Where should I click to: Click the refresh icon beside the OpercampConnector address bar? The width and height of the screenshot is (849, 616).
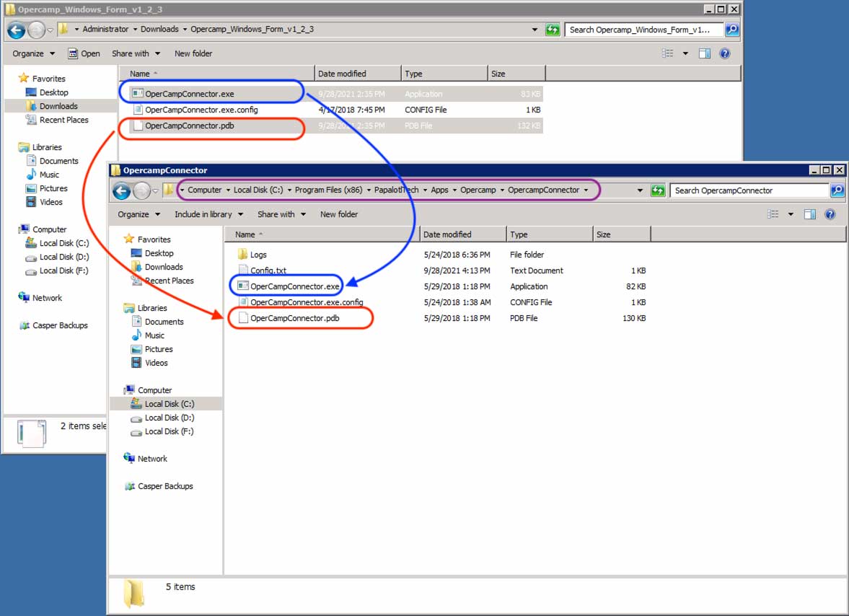pos(657,190)
